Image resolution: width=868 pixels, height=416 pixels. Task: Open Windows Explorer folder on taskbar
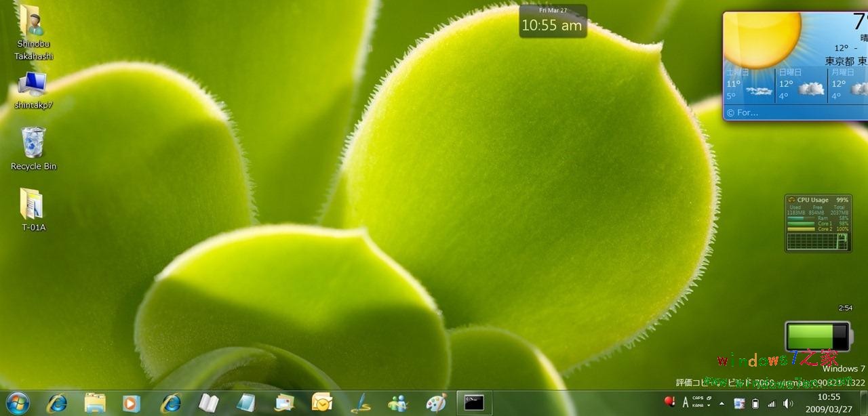(94, 403)
